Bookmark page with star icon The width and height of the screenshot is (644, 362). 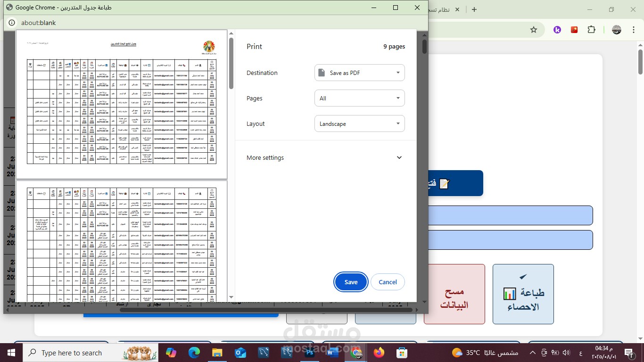click(x=534, y=30)
